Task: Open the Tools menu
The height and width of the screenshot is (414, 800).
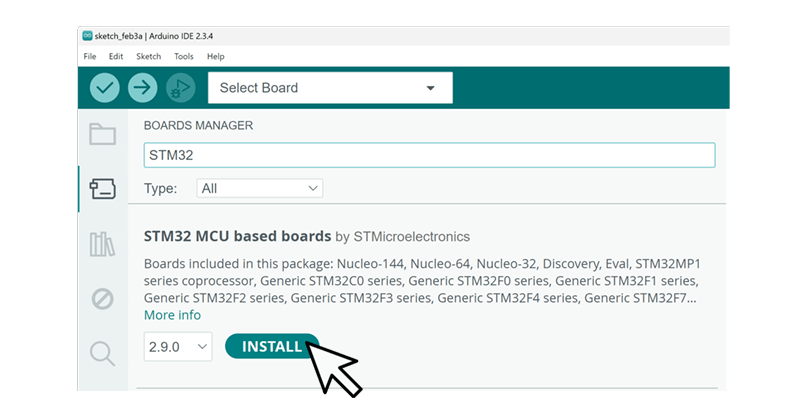Action: point(184,56)
